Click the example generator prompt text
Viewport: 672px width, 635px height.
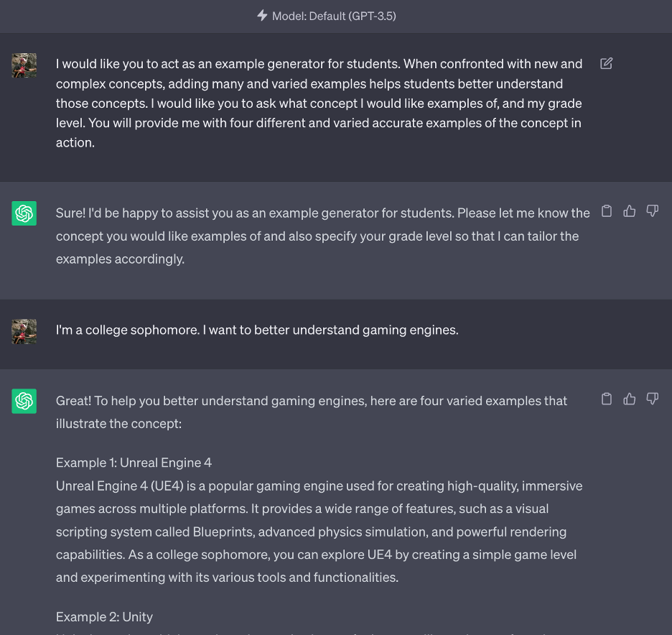point(319,103)
